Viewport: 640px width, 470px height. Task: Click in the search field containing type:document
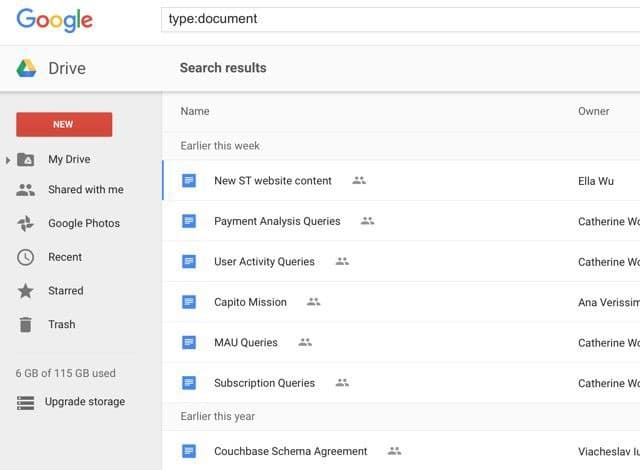click(400, 19)
